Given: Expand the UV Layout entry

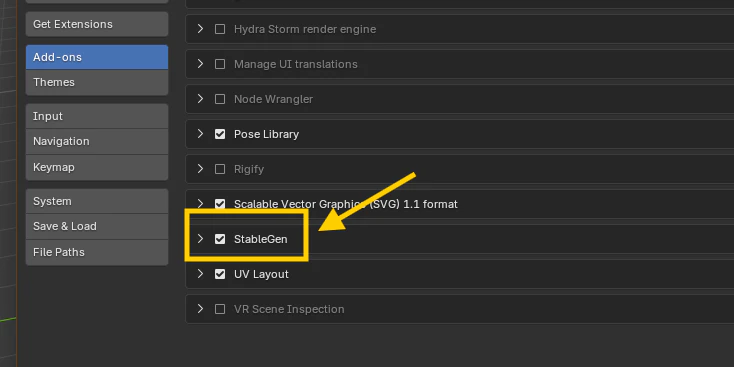Looking at the screenshot, I should point(200,274).
